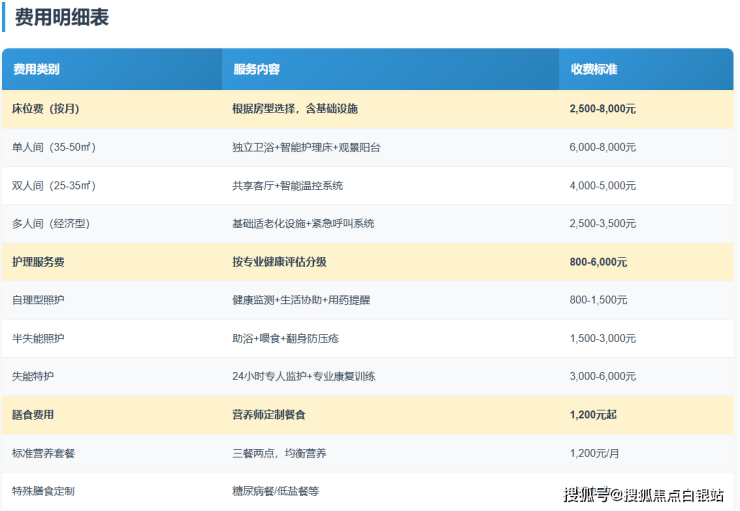Viewport: 740px width, 511px height.
Task: Select the 费用类别 column header
Action: click(x=36, y=70)
